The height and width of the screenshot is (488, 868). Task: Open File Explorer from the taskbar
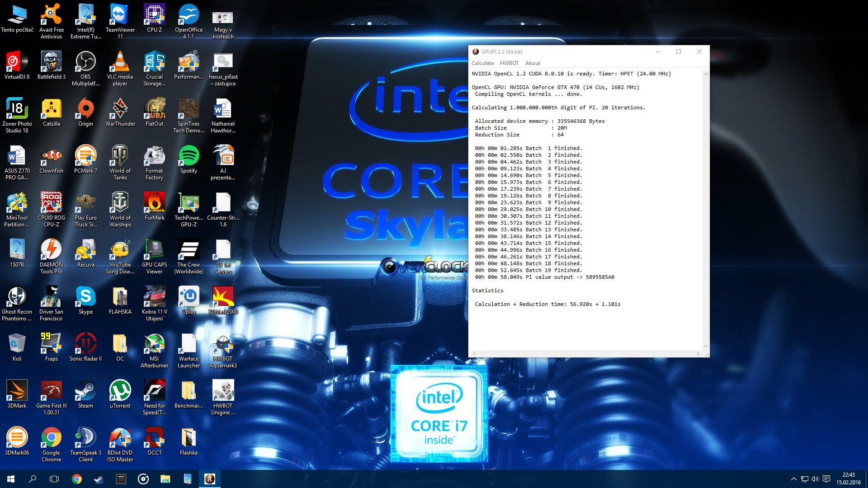click(x=165, y=479)
